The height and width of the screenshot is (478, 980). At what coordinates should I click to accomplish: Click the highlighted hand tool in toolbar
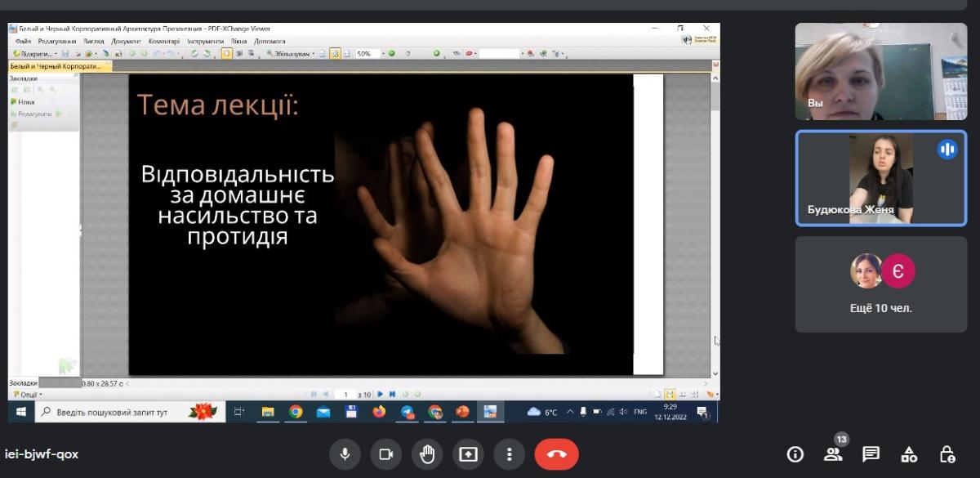point(226,53)
